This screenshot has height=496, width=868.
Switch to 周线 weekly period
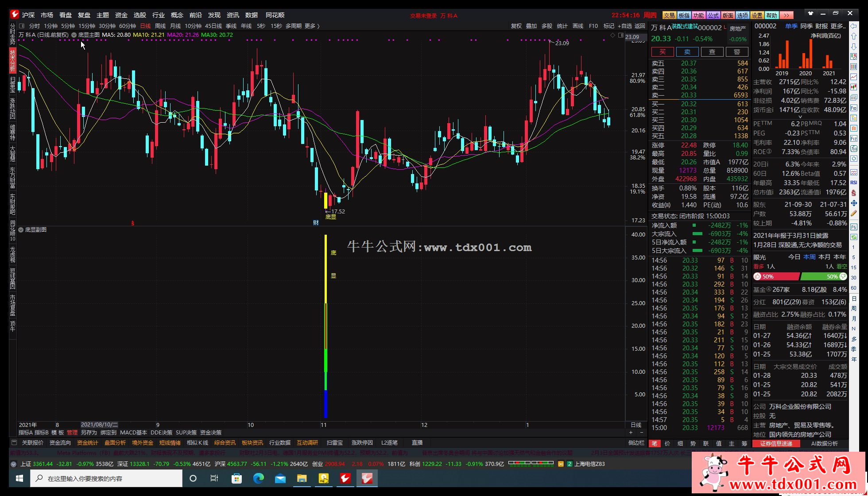click(160, 26)
